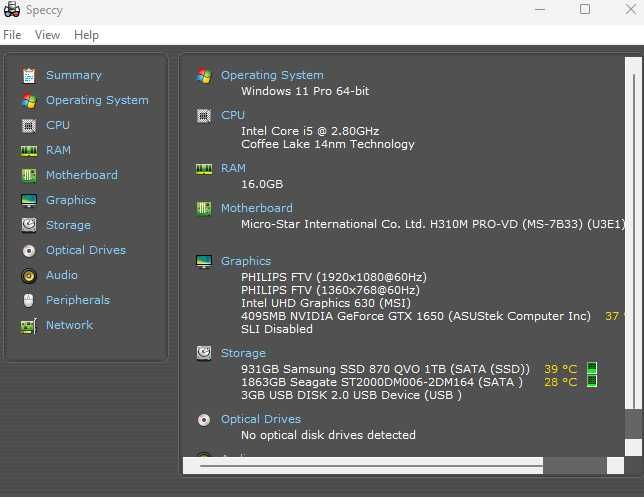Click the CPU chip icon in summary pane

pos(204,116)
